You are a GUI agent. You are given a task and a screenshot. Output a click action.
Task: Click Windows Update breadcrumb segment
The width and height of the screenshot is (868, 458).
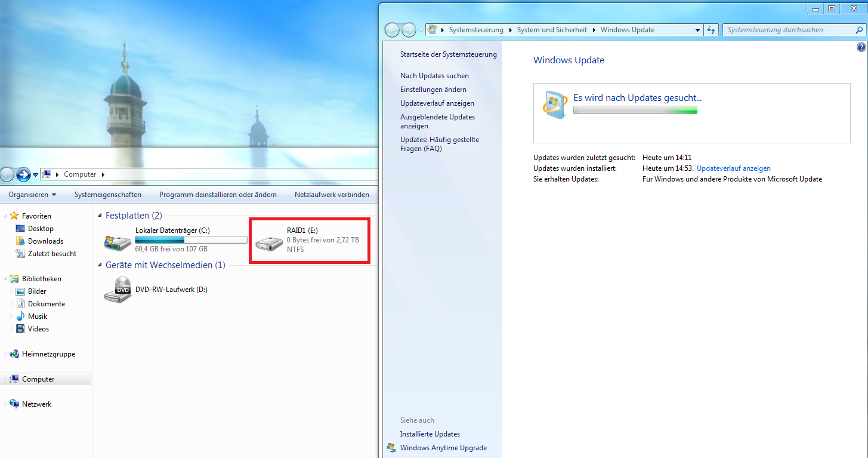point(628,30)
